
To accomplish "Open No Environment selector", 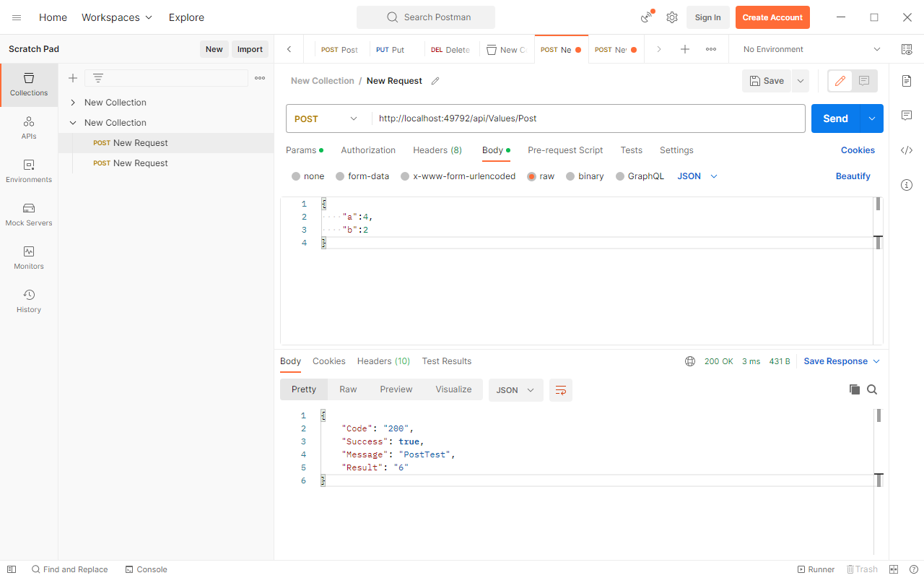I will [x=811, y=49].
